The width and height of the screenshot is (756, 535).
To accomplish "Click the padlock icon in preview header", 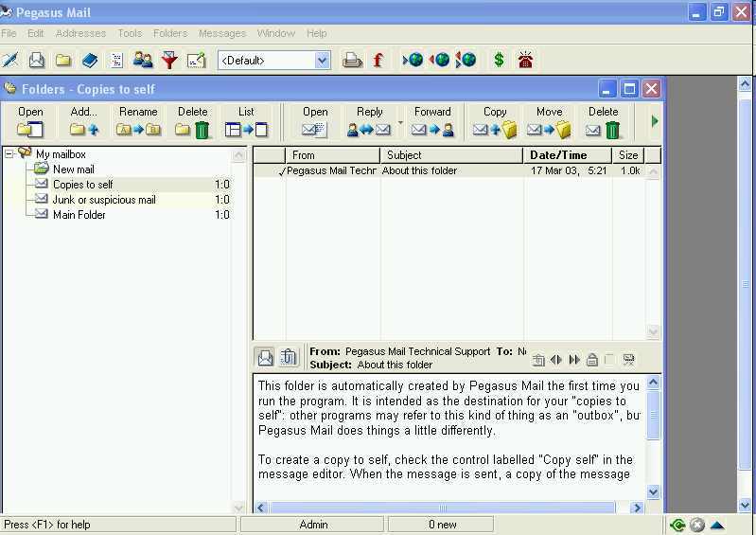I will click(x=592, y=360).
